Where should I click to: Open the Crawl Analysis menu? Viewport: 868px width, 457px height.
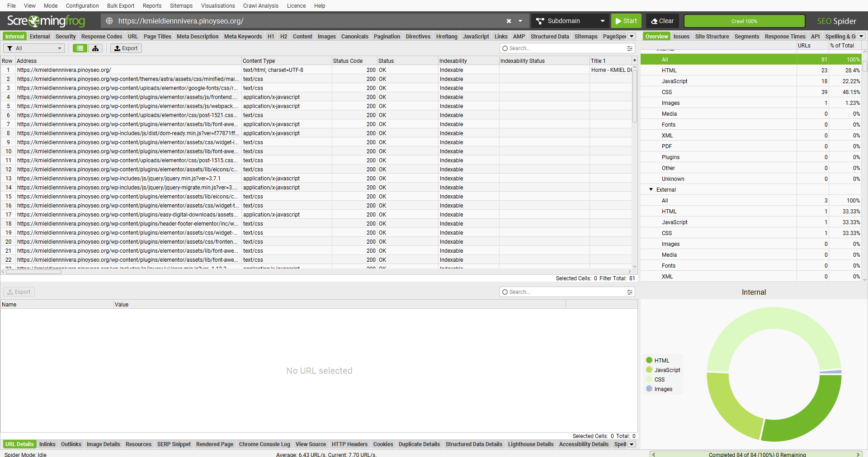click(260, 6)
